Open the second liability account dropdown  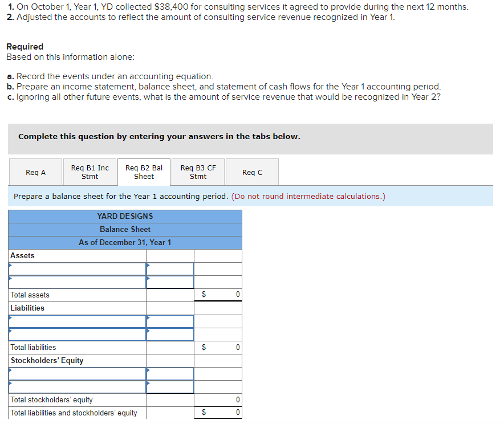[77, 334]
